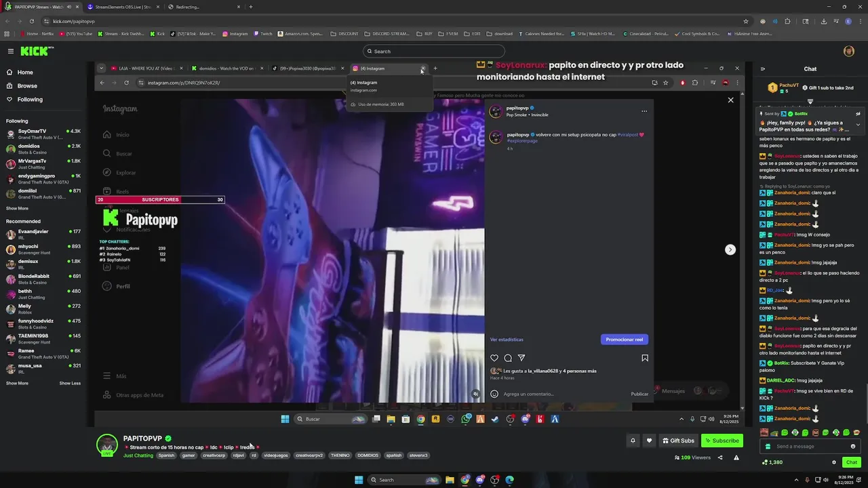Viewport: 868px width, 488px height.
Task: Open File Explorer from taskbar
Action: tap(450, 480)
